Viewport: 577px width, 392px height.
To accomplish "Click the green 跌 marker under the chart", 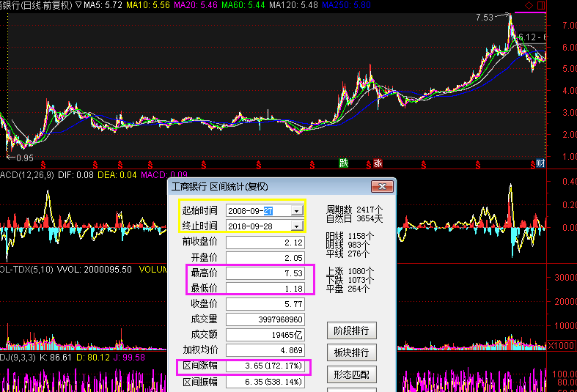I will [x=343, y=163].
